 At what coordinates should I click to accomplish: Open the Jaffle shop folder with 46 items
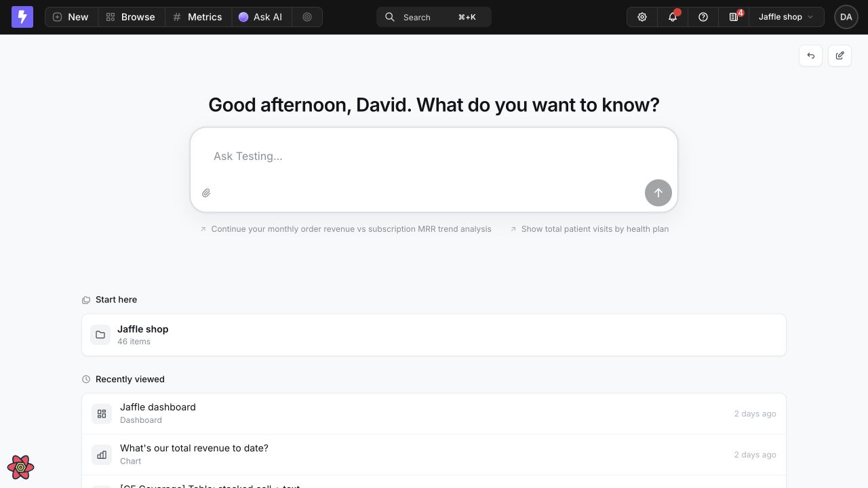coord(434,335)
